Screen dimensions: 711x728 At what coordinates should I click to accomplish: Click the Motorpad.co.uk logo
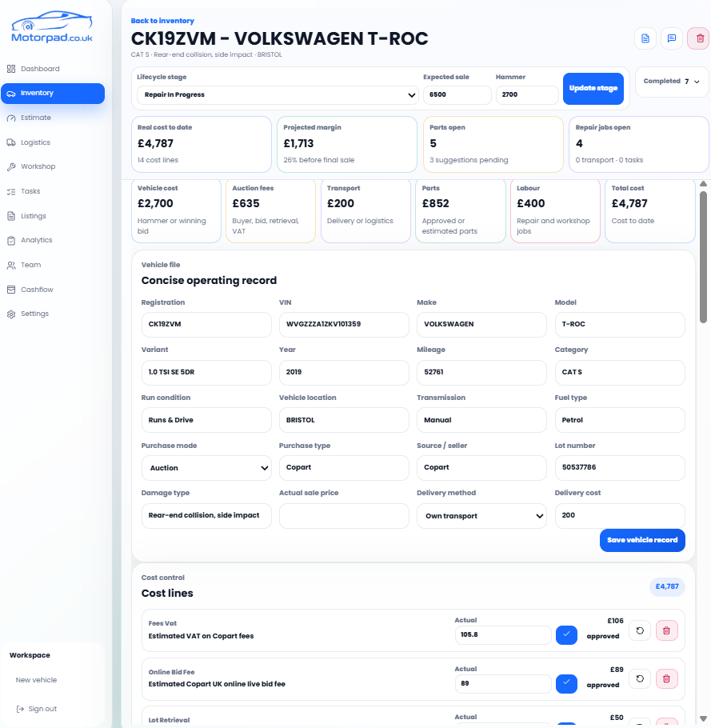52,27
